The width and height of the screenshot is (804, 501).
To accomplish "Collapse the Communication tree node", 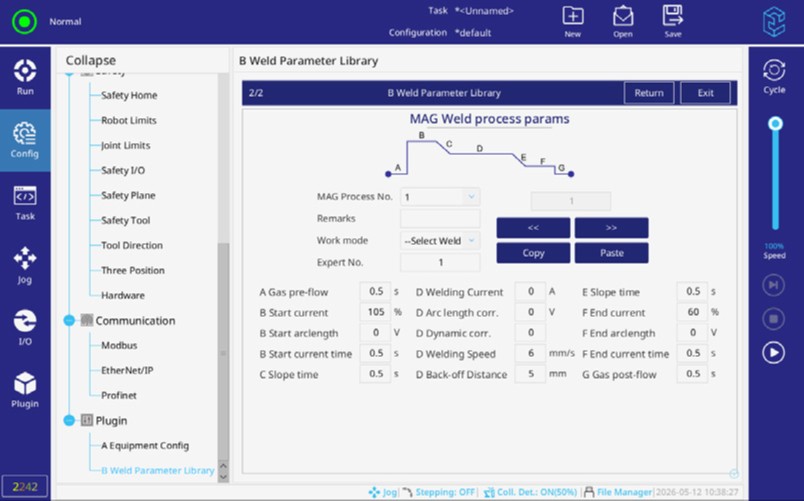I will click(69, 320).
